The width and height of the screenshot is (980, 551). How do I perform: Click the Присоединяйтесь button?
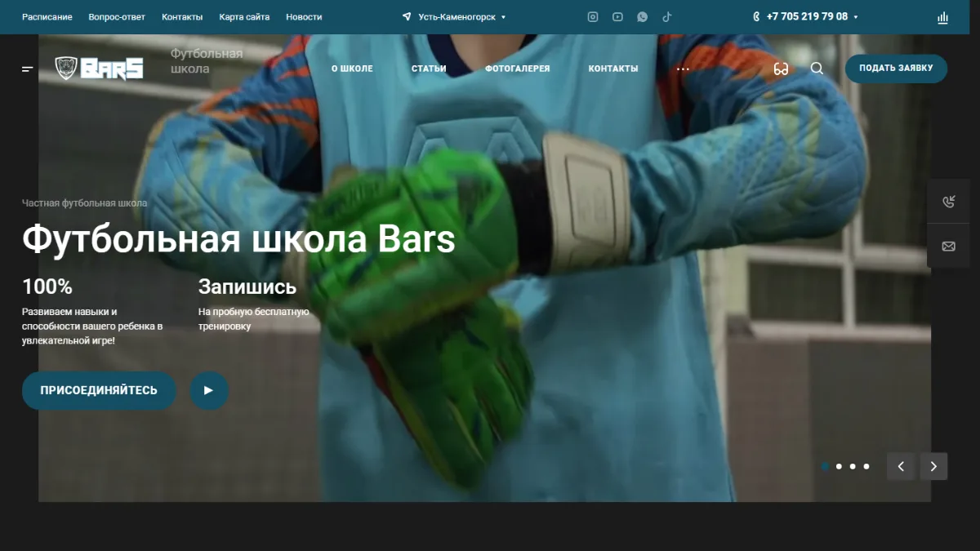pos(99,390)
